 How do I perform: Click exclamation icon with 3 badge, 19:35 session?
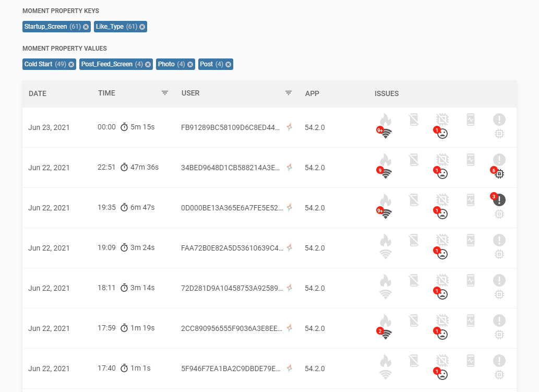[x=499, y=200]
